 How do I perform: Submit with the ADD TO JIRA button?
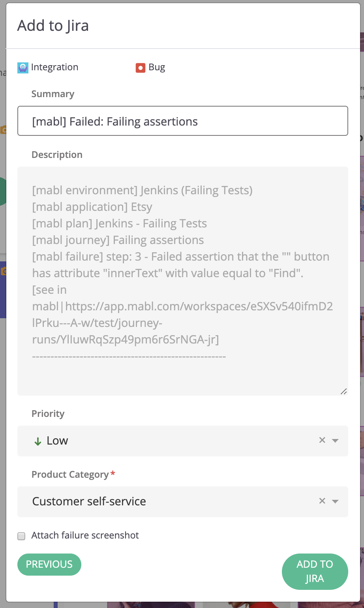[x=315, y=571]
